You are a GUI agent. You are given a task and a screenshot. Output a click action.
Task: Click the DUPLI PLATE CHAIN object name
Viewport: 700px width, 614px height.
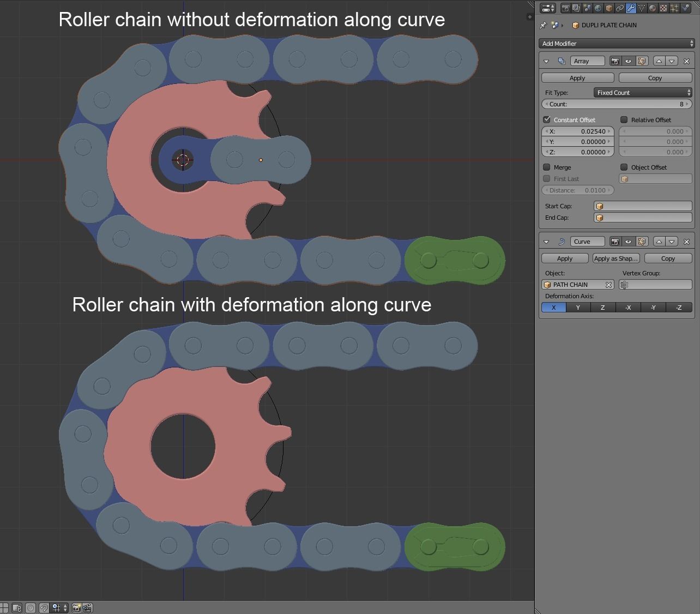point(609,25)
